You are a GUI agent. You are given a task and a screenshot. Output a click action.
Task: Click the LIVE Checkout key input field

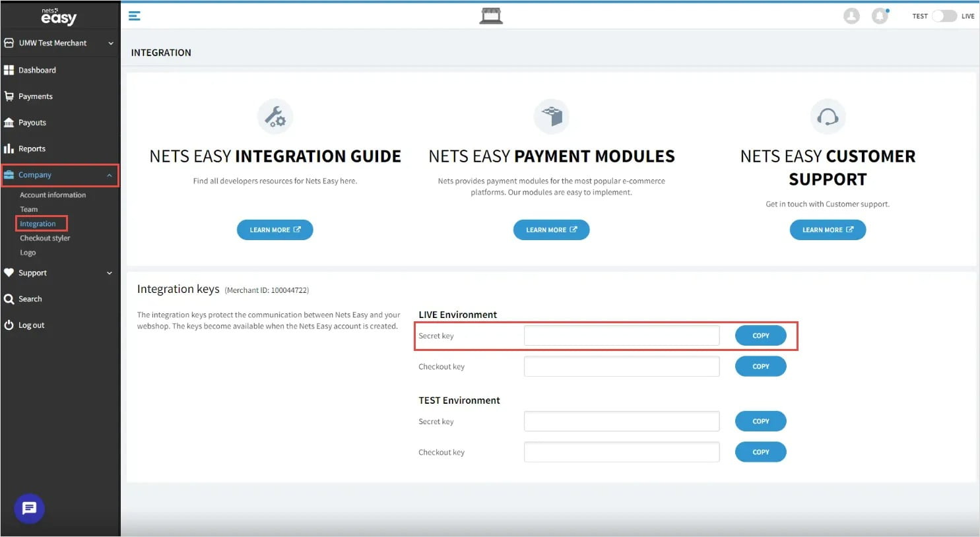pos(622,366)
